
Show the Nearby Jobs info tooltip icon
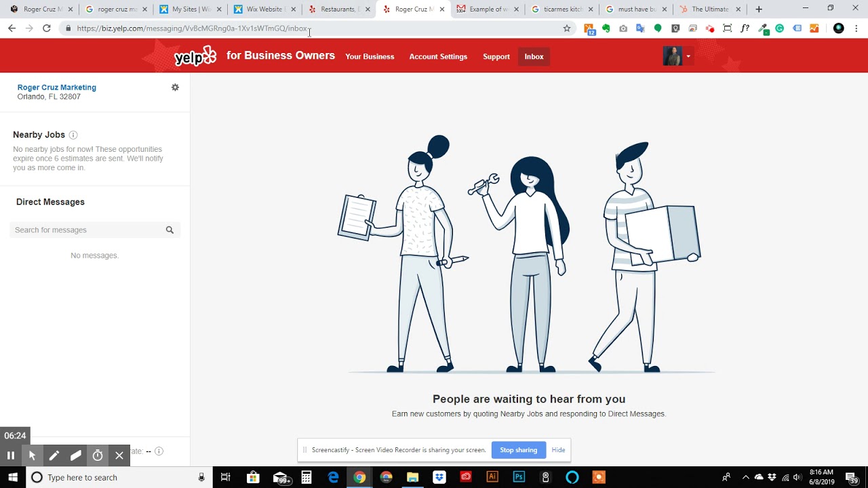point(73,135)
